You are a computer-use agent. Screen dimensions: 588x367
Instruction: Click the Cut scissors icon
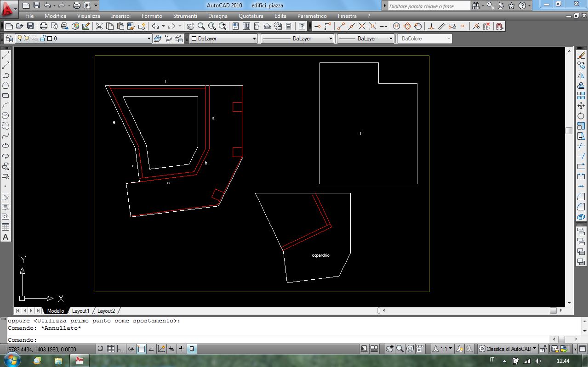(99, 26)
